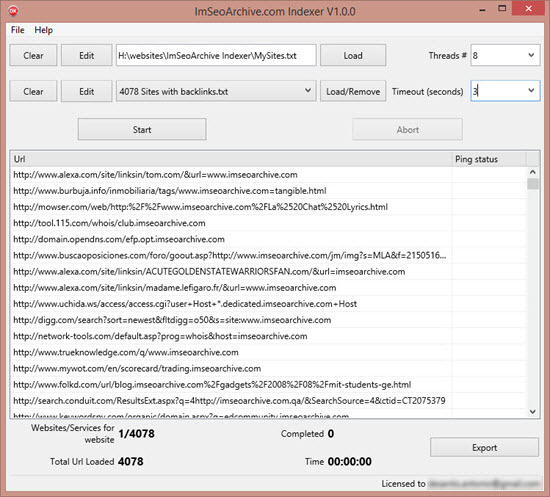Select the domain.opendns.com URL row
This screenshot has width=550, height=497.
tap(268, 239)
